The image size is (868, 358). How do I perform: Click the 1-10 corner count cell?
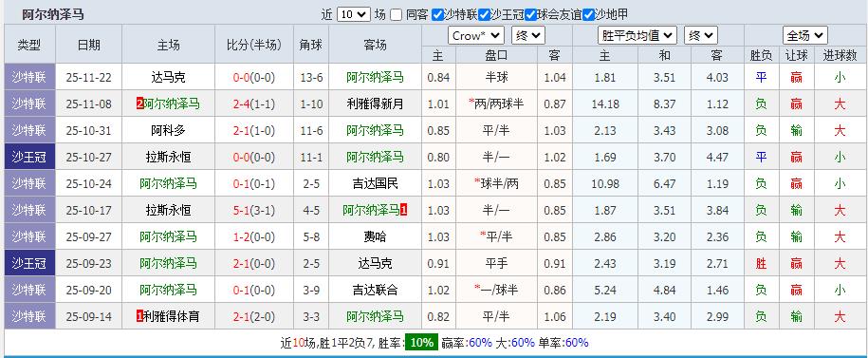pyautogui.click(x=311, y=104)
